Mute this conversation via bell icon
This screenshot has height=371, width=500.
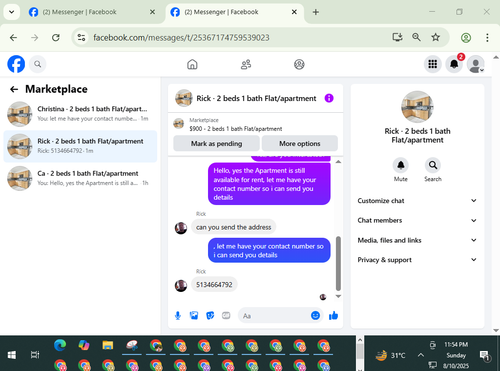click(x=401, y=165)
